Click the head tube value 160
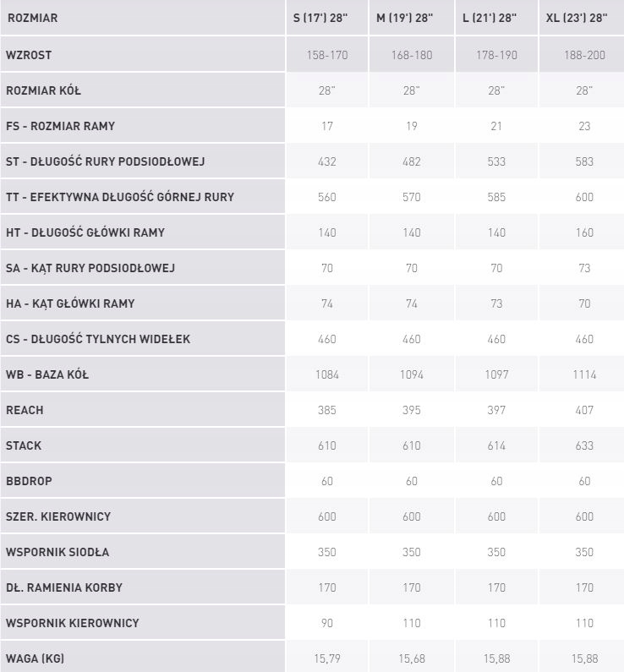Screen dimensions: 624x672 coord(584,232)
